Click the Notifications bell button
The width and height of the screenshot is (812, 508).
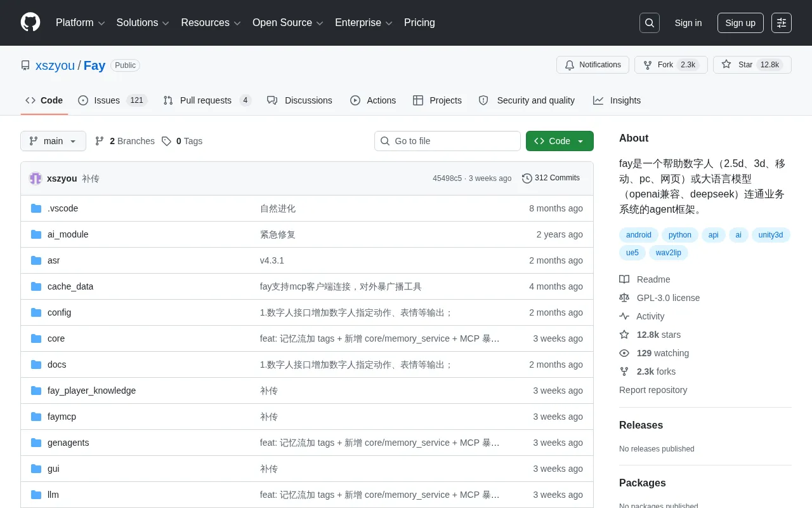click(593, 65)
